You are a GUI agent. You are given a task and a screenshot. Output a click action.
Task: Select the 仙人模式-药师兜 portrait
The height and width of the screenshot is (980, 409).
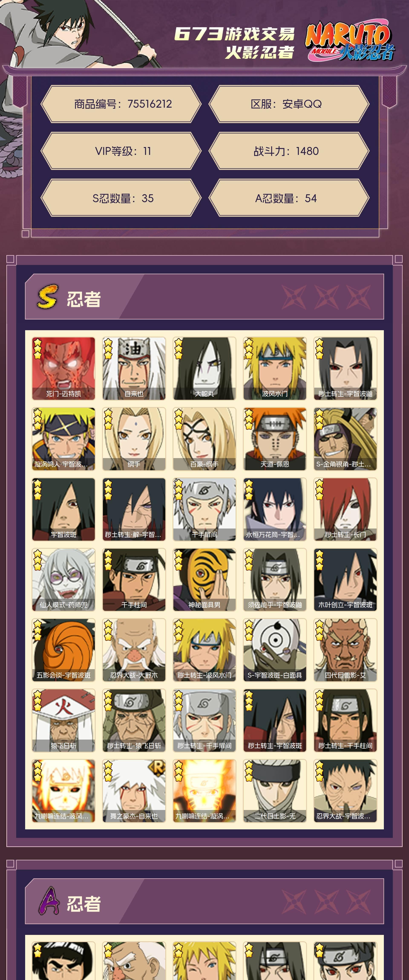(x=63, y=579)
